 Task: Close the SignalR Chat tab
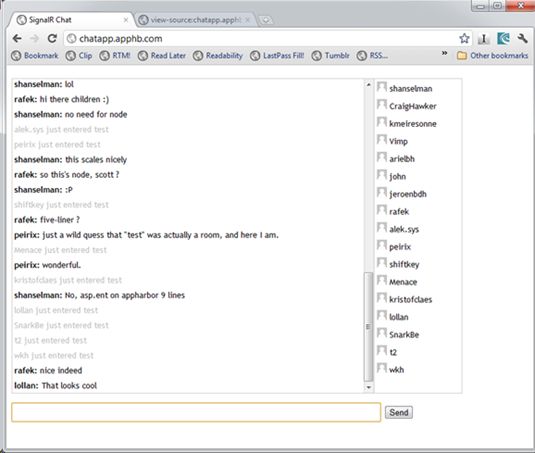(126, 20)
